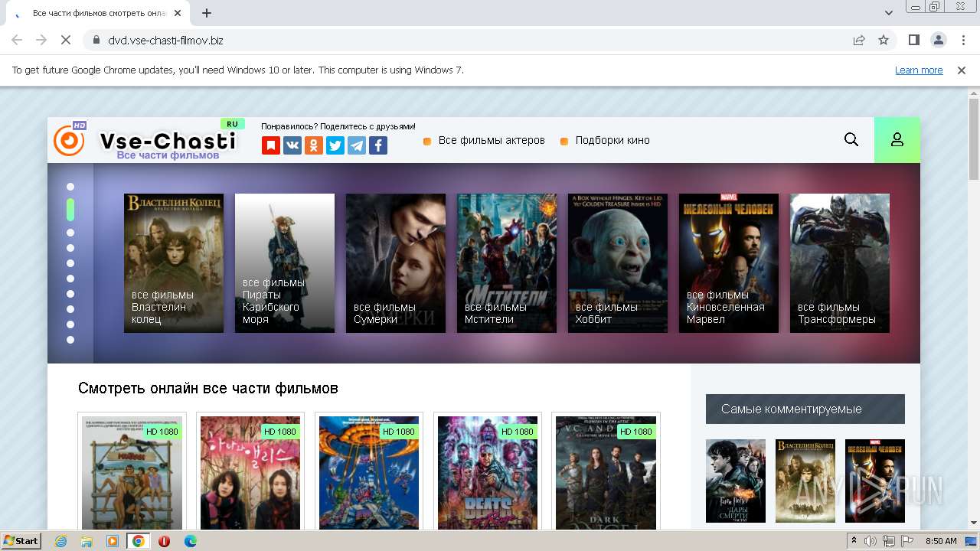
Task: Open Harry Potter poster in sidebar
Action: (736, 481)
